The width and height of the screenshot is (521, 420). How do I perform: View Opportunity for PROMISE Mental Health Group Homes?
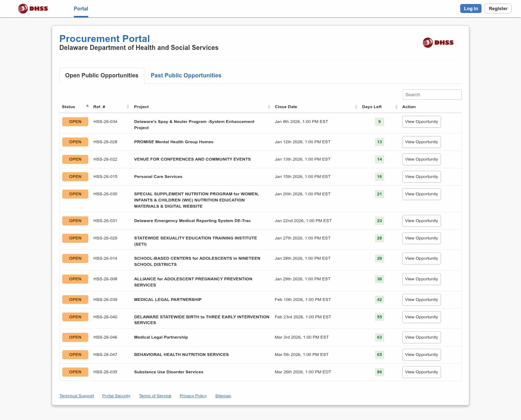(x=421, y=142)
